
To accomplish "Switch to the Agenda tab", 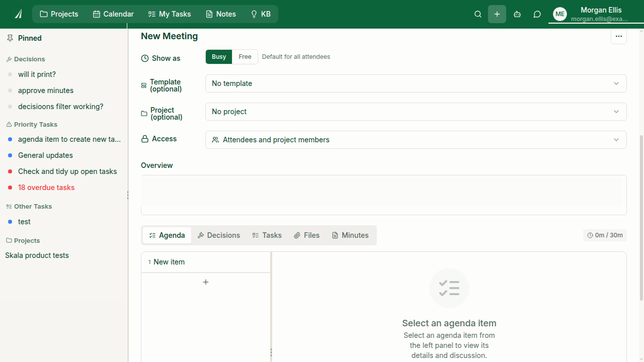I will (x=167, y=235).
